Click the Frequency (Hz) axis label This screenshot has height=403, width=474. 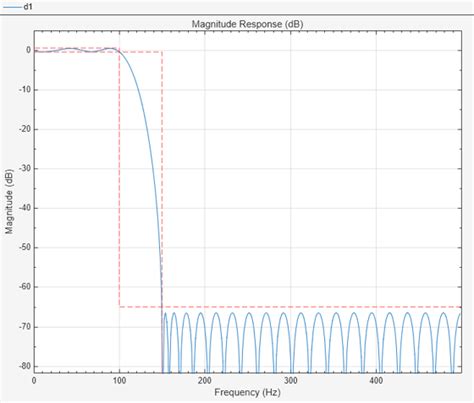247,392
